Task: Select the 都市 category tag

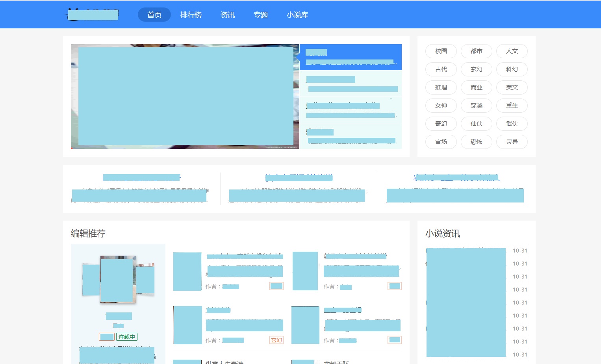Action: tap(476, 51)
